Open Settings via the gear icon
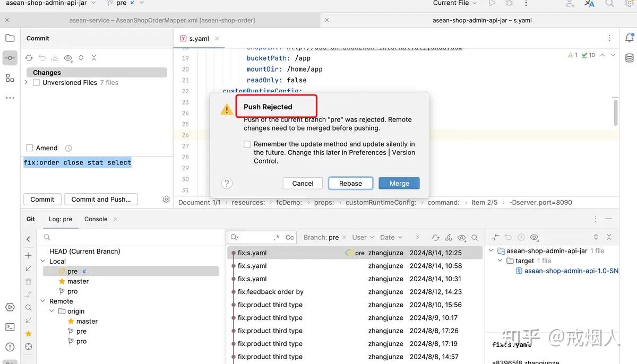Image resolution: width=637 pixels, height=364 pixels. pos(631,4)
